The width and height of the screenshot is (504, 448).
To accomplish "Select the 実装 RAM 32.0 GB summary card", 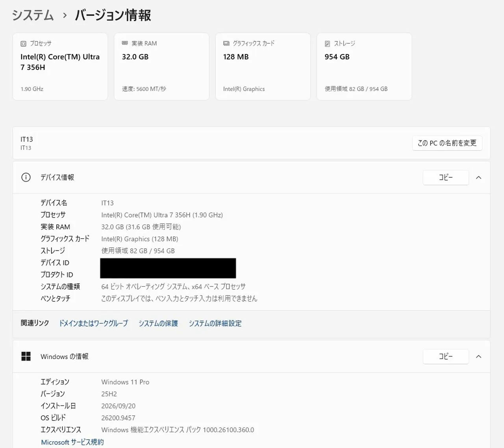I will [x=161, y=66].
